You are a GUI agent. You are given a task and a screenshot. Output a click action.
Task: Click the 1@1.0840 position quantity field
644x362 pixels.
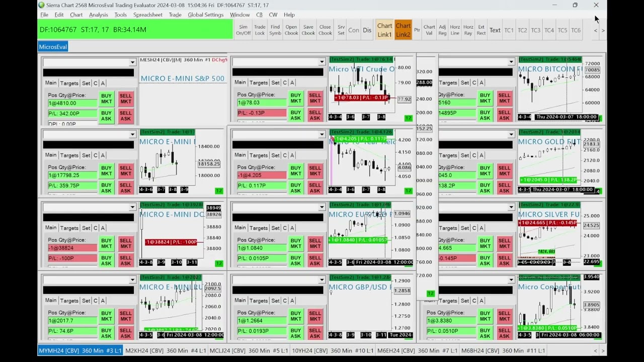[x=262, y=248]
